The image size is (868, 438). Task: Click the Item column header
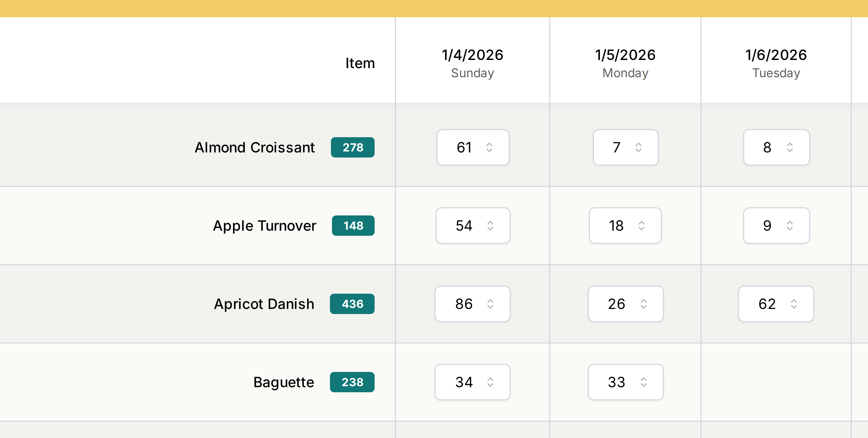click(360, 63)
